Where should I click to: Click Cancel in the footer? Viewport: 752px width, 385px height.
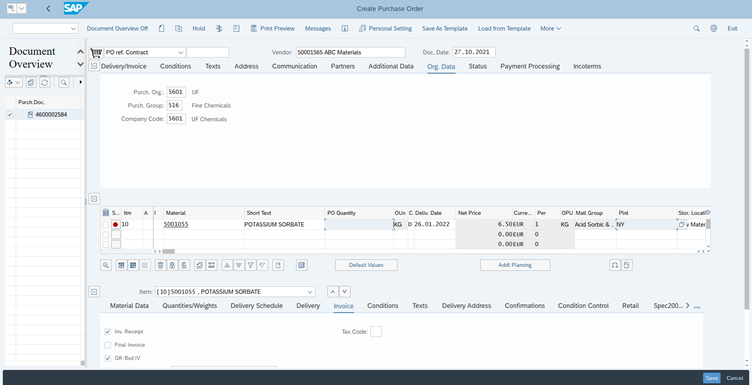tap(734, 378)
